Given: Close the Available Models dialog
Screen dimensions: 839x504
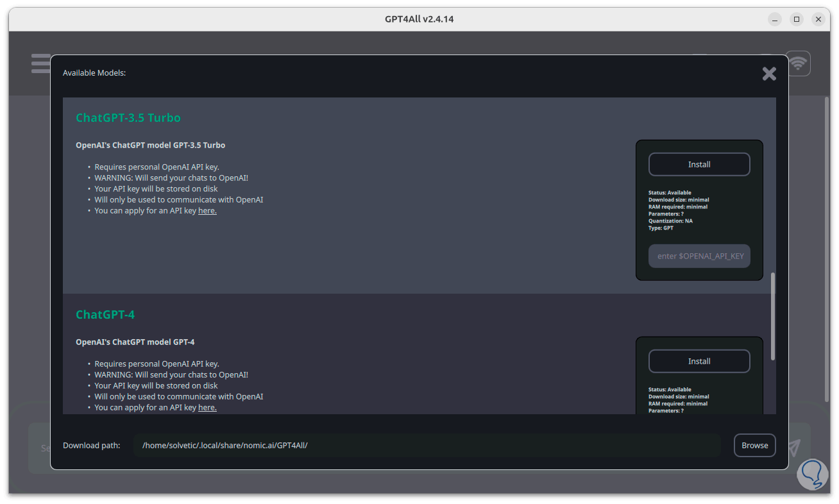Looking at the screenshot, I should click(769, 74).
